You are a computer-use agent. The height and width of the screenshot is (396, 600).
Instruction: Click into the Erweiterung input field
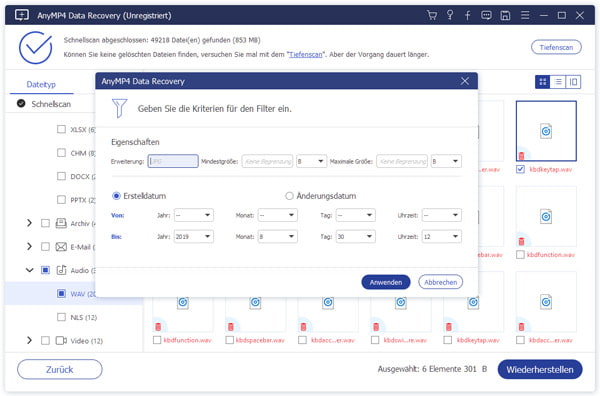[x=173, y=161]
